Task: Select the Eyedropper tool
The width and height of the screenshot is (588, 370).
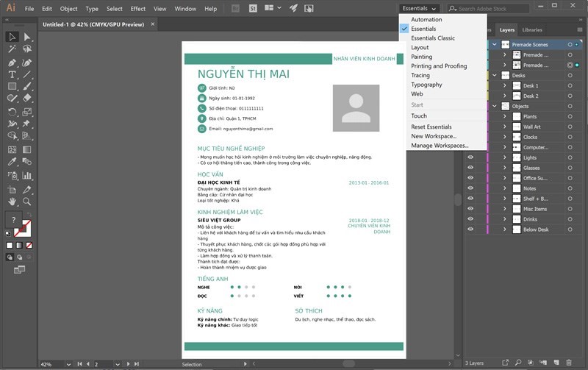Action: pos(12,161)
